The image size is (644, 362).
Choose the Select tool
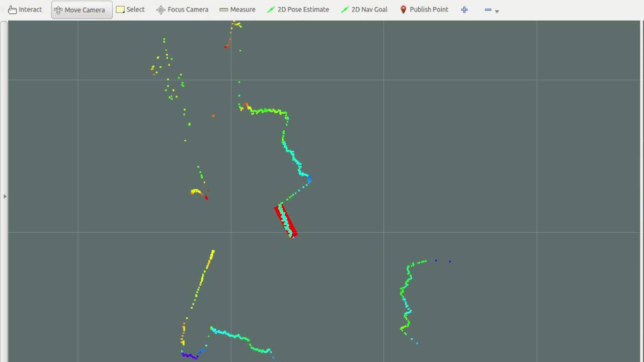tap(130, 10)
